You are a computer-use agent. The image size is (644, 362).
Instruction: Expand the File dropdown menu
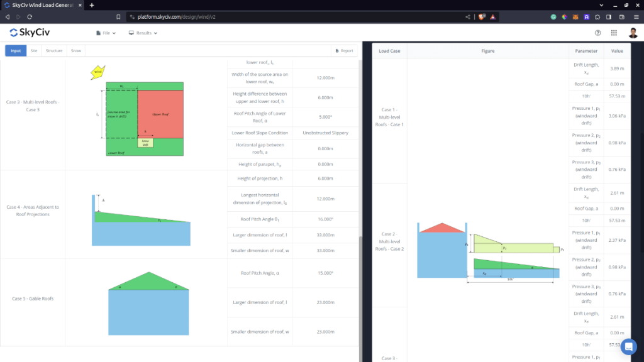pos(106,33)
